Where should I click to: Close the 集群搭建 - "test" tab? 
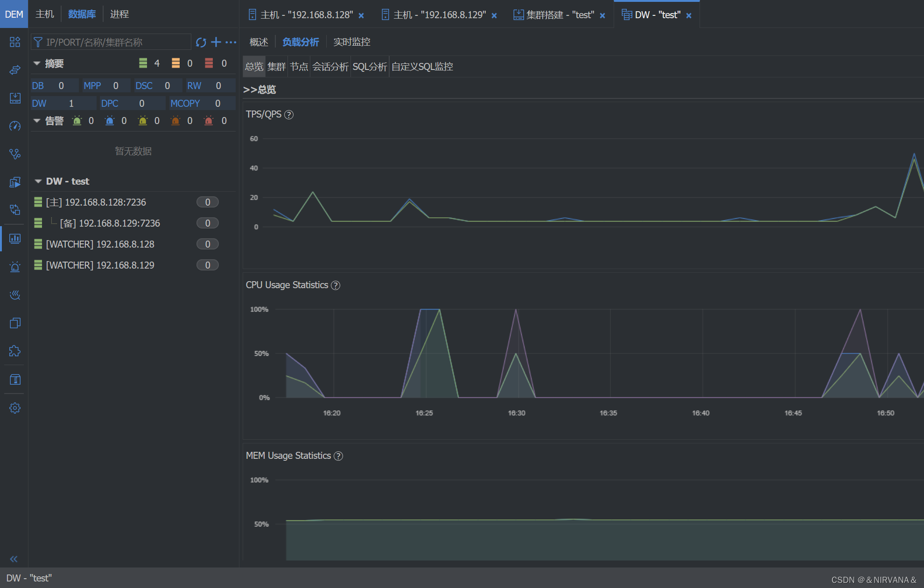click(602, 15)
